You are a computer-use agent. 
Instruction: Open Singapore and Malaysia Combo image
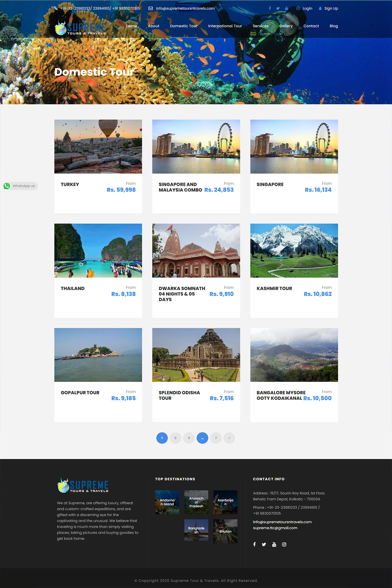[196, 146]
